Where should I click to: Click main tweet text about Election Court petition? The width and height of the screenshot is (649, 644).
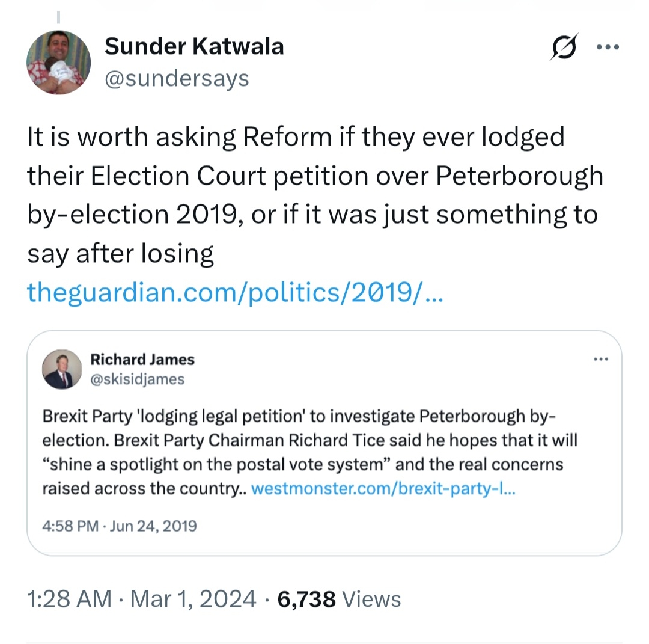[312, 195]
